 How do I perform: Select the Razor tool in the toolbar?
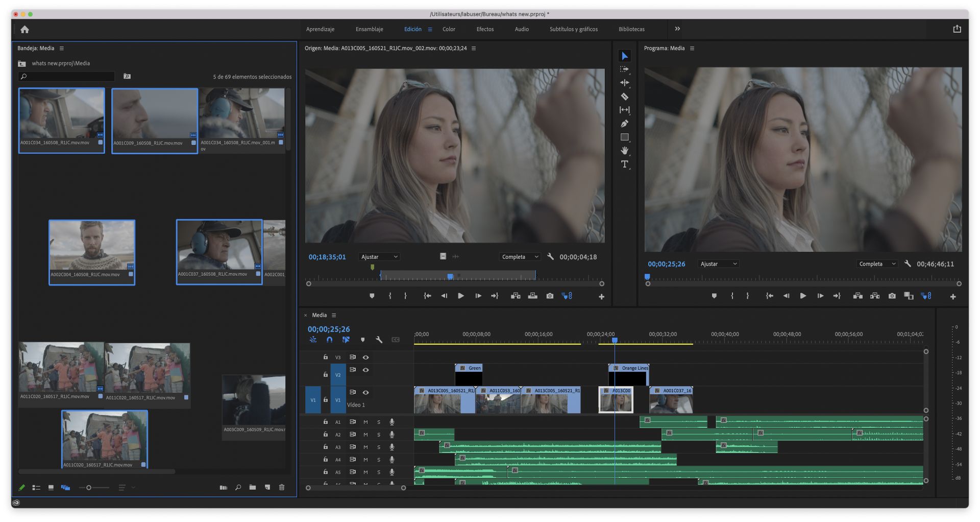pos(624,97)
